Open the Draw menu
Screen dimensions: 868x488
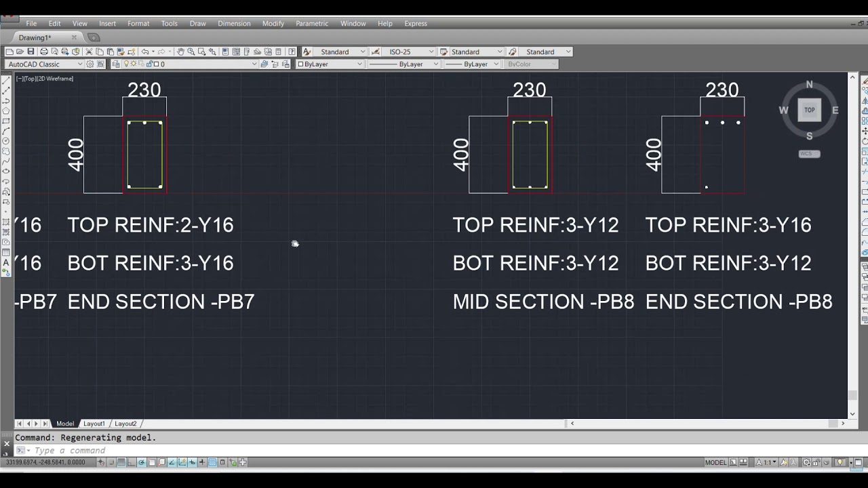tap(197, 23)
